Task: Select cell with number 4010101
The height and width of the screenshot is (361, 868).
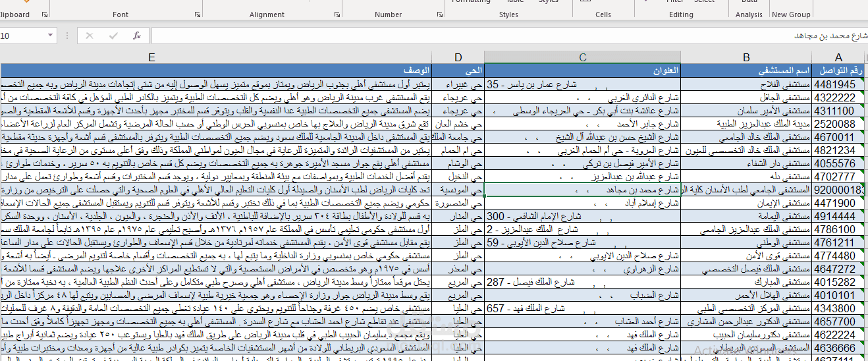Action: click(838, 295)
